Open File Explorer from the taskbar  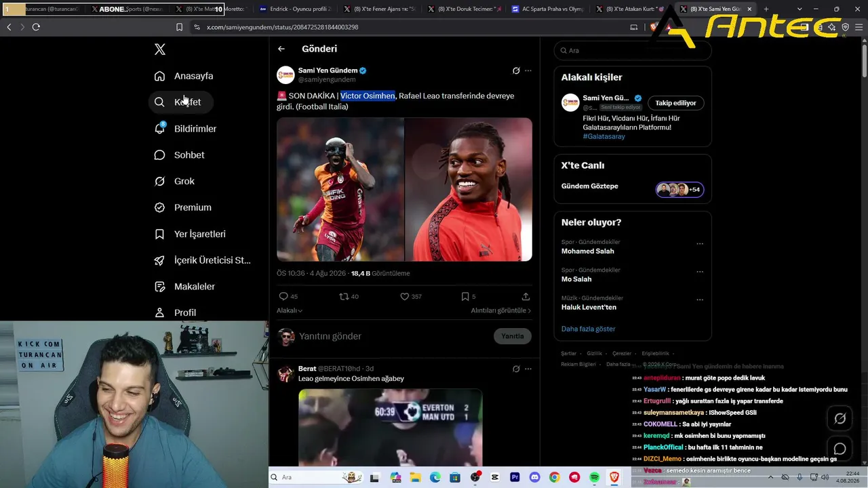point(415,478)
